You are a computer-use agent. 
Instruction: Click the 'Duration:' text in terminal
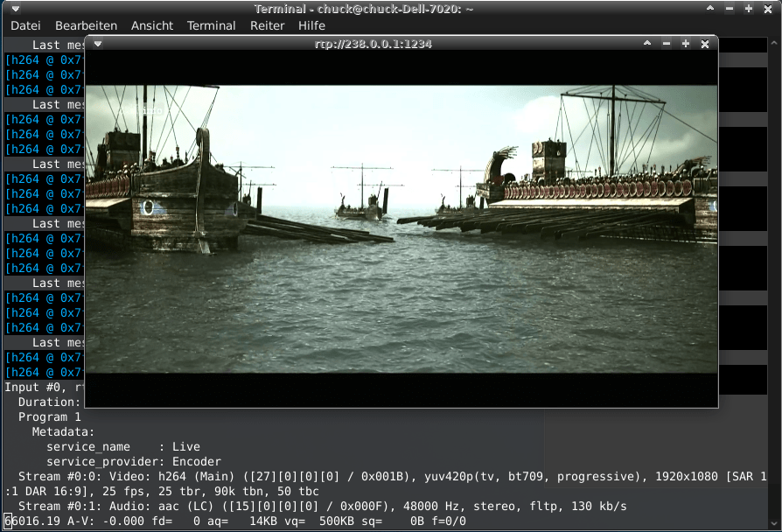(x=49, y=402)
